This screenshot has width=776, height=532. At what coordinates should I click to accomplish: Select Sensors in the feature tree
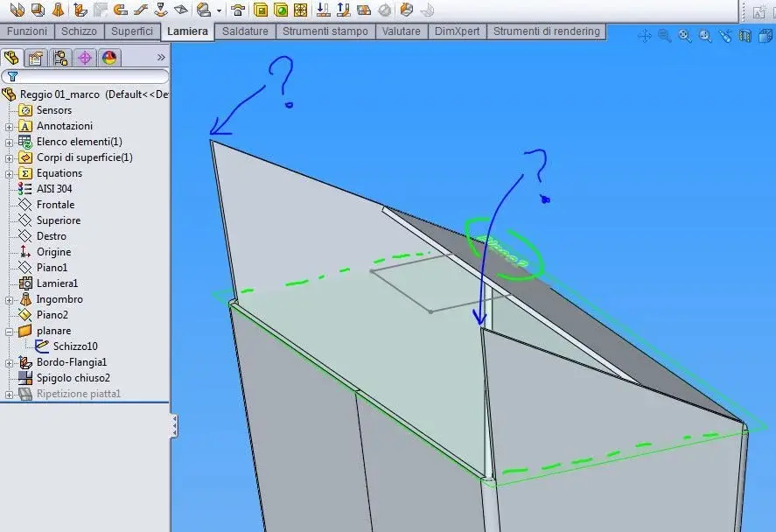click(x=45, y=110)
